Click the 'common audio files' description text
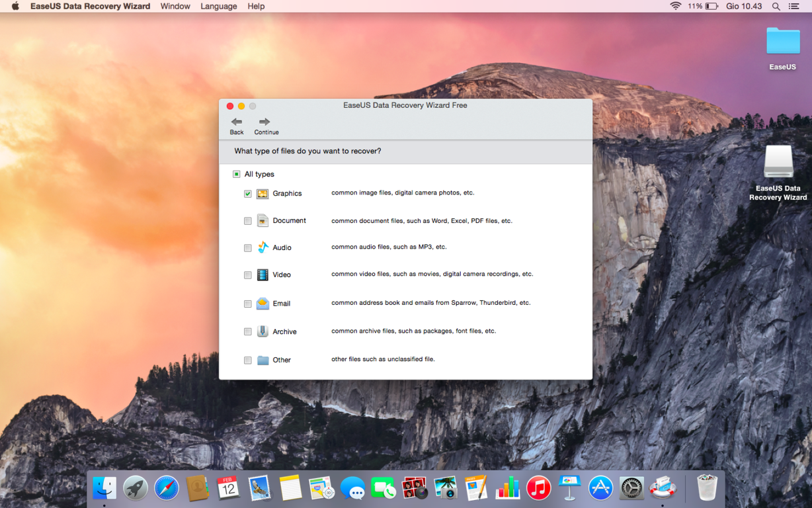Image resolution: width=812 pixels, height=508 pixels. (389, 247)
